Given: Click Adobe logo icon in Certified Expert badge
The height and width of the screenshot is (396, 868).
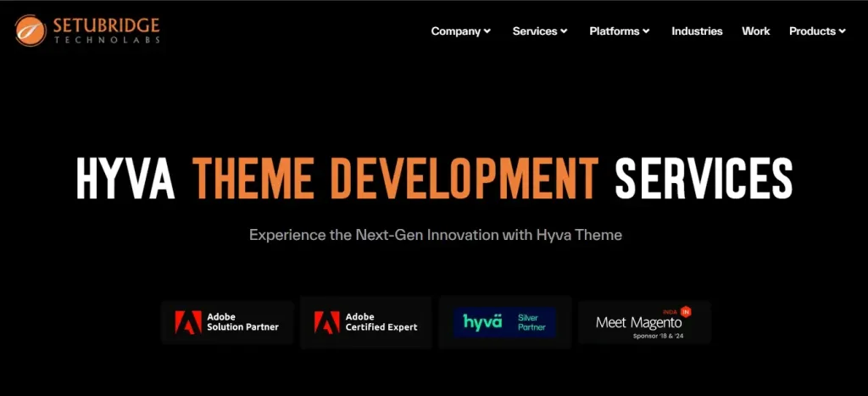Looking at the screenshot, I should [x=327, y=322].
